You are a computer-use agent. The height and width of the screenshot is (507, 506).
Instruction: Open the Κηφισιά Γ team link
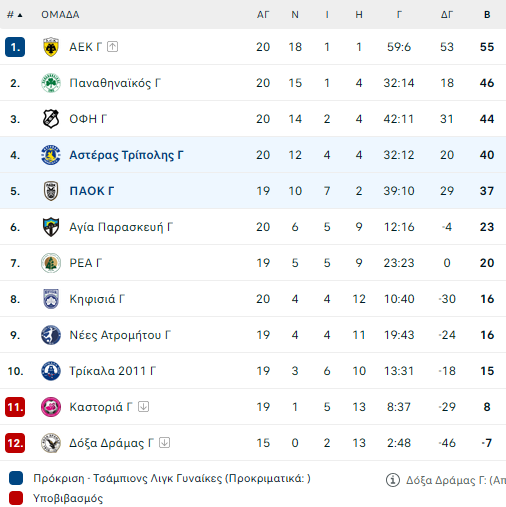[97, 299]
